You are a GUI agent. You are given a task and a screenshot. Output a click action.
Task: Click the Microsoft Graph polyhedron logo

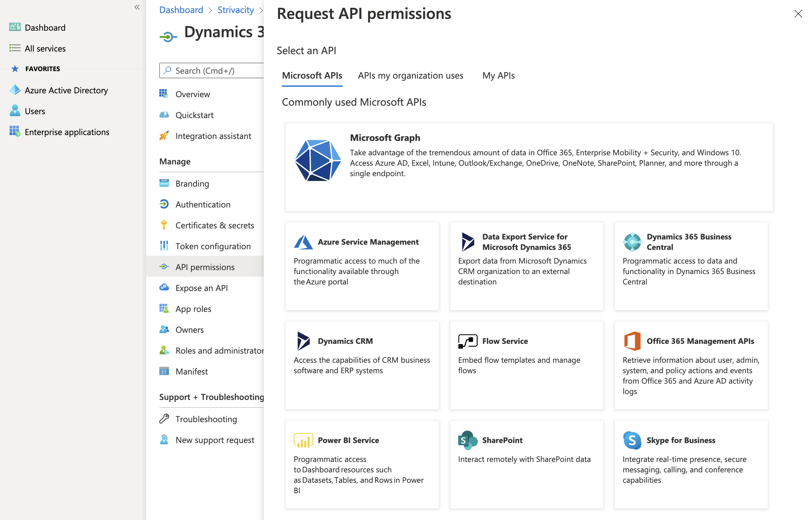pos(318,161)
